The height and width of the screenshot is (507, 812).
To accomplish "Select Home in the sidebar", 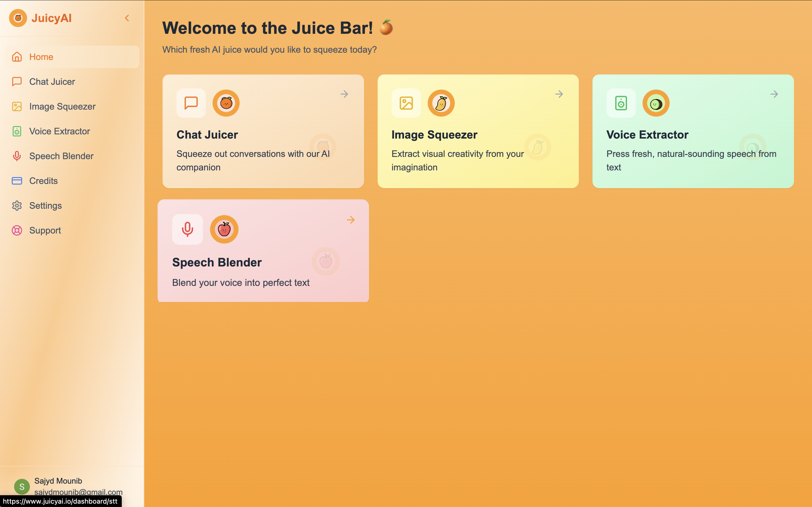I will click(41, 57).
